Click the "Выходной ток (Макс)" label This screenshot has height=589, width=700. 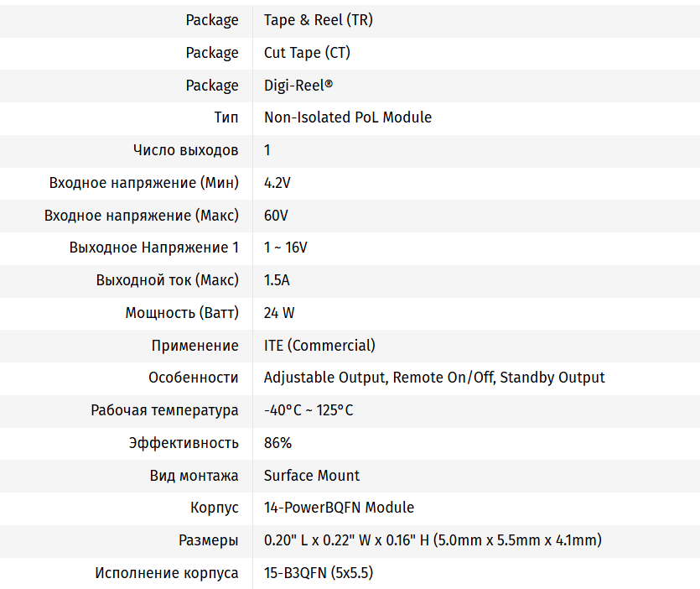(x=167, y=280)
